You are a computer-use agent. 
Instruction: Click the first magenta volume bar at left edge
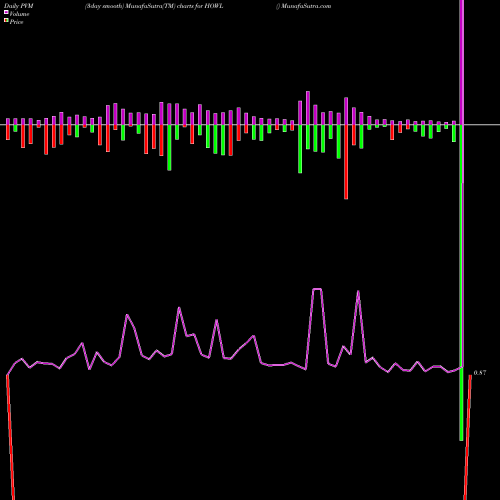click(x=8, y=122)
